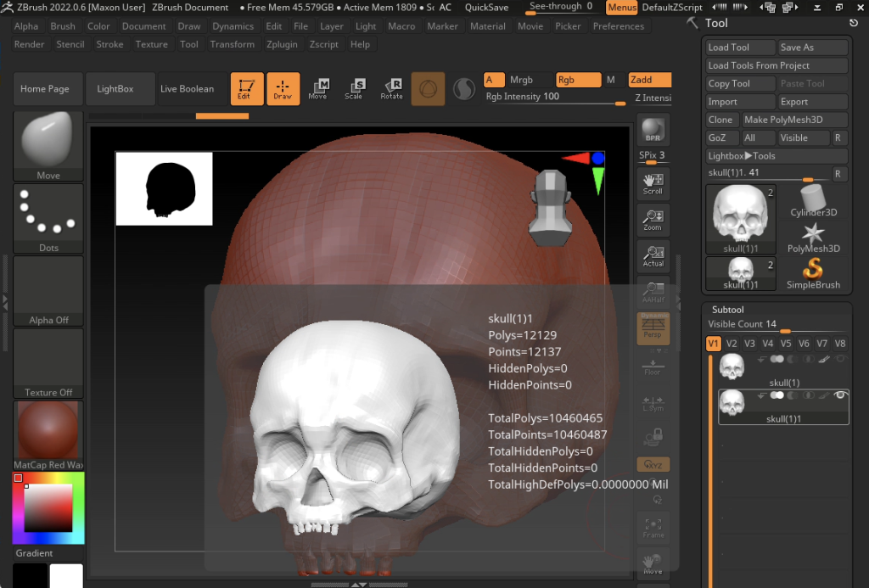Viewport: 869px width, 588px height.
Task: Click the color picker square
Action: [48, 508]
